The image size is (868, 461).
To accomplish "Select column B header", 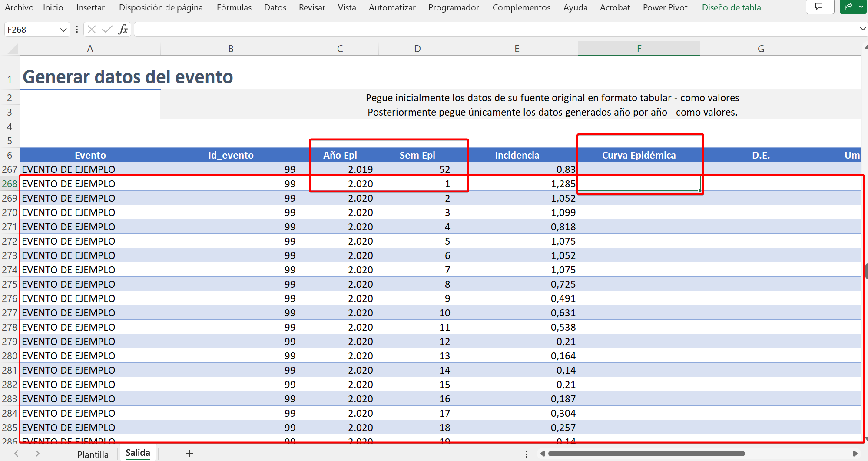I will tap(231, 49).
